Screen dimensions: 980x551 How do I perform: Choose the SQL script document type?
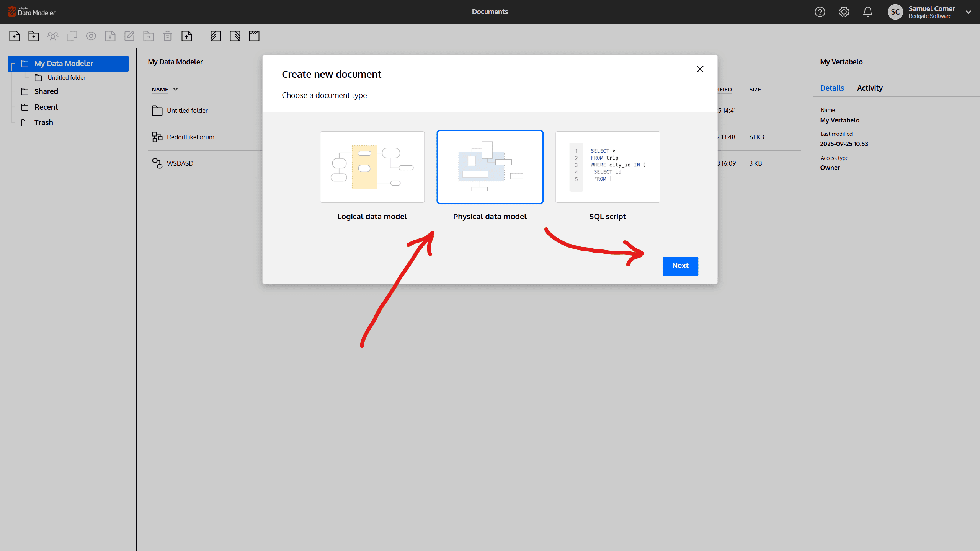click(608, 167)
